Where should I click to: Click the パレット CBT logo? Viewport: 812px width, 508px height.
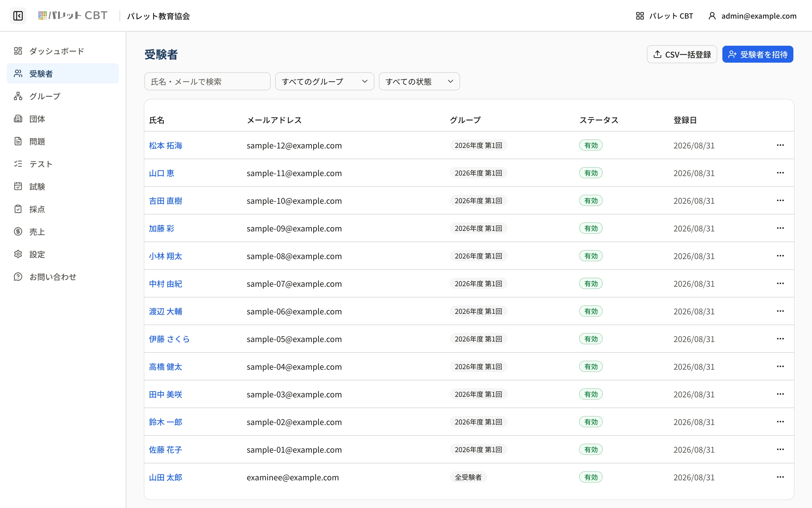pyautogui.click(x=73, y=16)
